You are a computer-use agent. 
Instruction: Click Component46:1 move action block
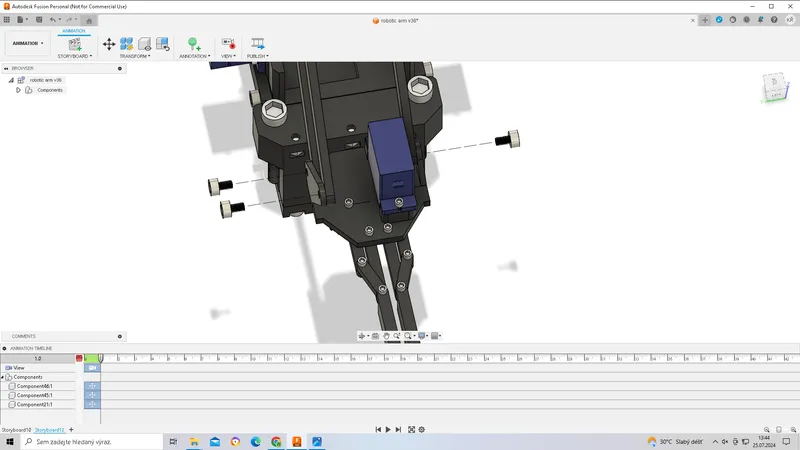point(92,386)
